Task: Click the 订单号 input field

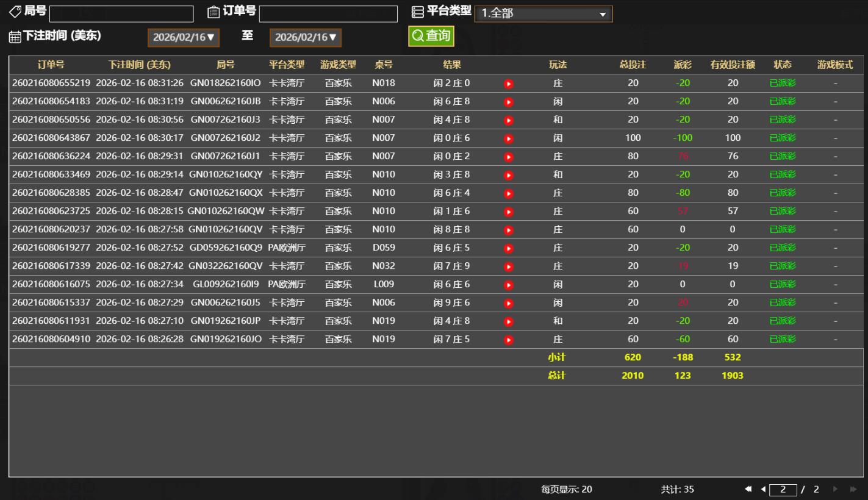Action: [x=328, y=14]
